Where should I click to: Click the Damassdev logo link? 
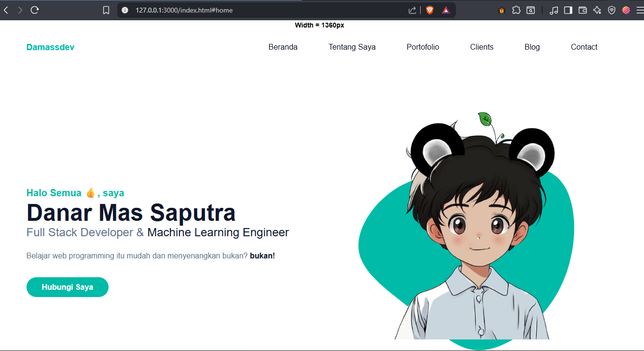click(50, 47)
